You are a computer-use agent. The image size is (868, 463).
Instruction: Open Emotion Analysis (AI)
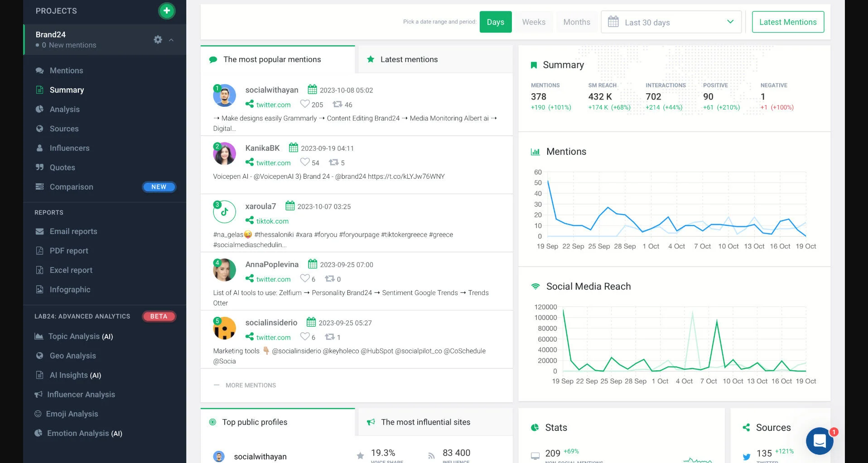[x=84, y=434]
